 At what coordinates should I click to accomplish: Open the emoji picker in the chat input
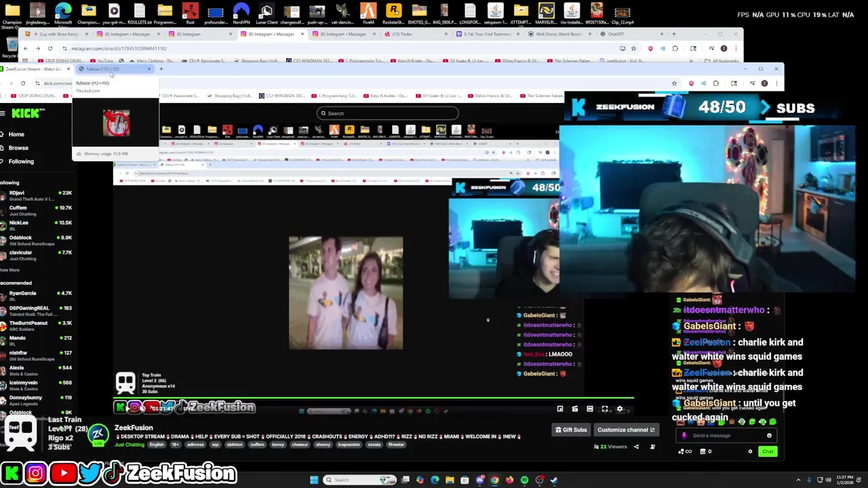[769, 436]
